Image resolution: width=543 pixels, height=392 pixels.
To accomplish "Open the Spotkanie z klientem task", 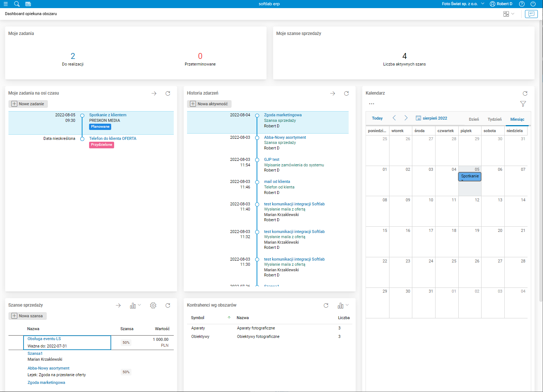I will click(108, 115).
